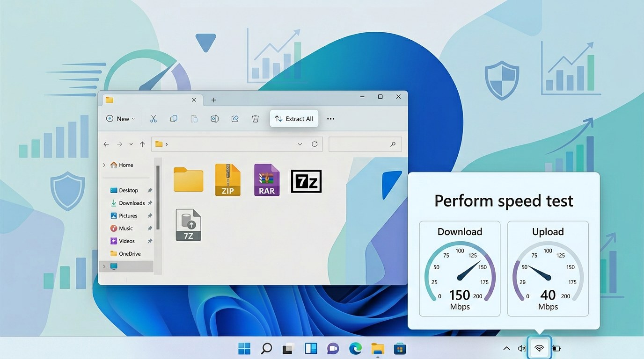Click the Cut scissors icon in toolbar

click(153, 119)
